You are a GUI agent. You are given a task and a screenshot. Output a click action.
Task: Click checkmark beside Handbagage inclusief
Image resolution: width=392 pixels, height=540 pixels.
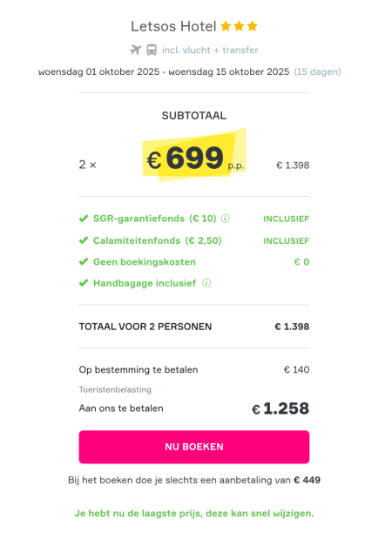pyautogui.click(x=84, y=283)
